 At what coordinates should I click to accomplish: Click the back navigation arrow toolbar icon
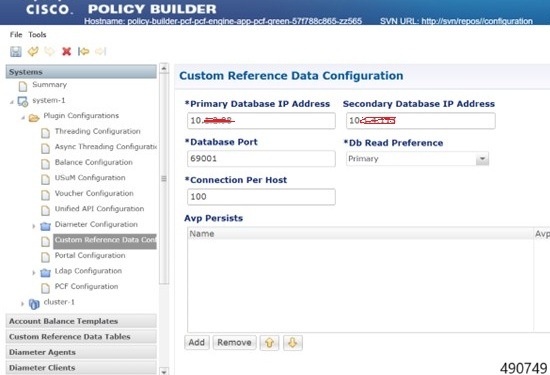83,52
